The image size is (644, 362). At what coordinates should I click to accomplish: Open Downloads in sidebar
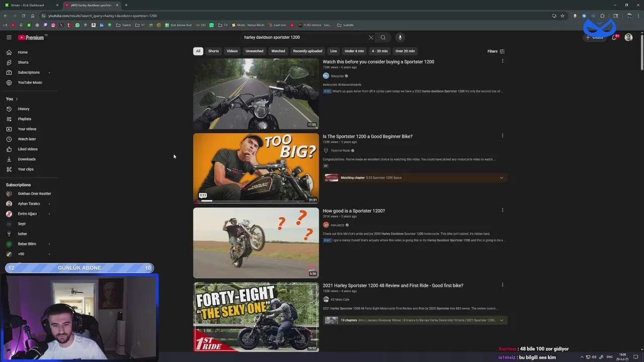(29, 159)
